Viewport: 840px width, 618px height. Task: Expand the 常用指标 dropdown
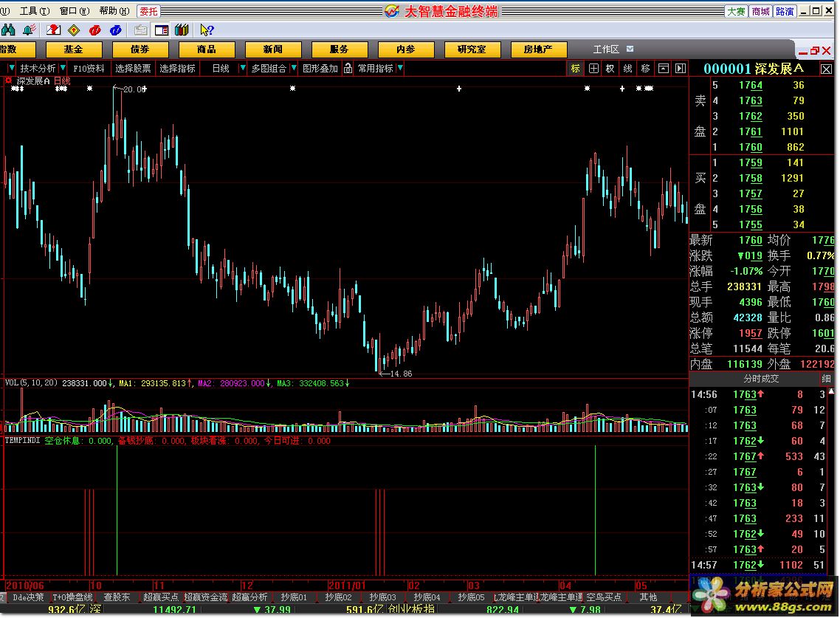tap(400, 68)
